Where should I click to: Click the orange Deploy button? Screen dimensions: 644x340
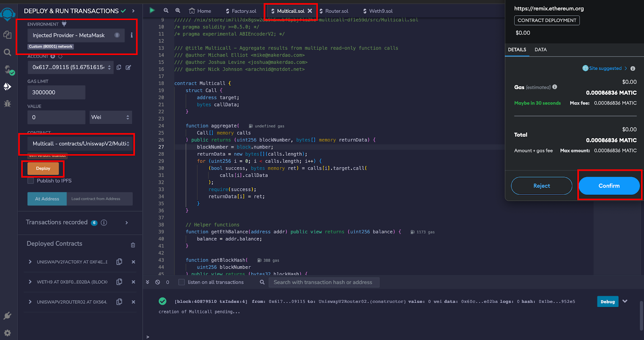pyautogui.click(x=43, y=169)
